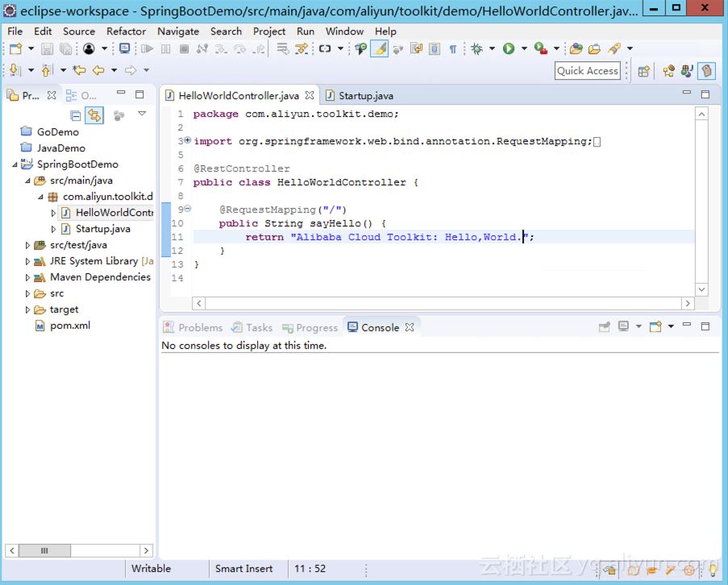This screenshot has width=728, height=585.
Task: Toggle Link with Editor in Package Explorer
Action: pyautogui.click(x=94, y=115)
